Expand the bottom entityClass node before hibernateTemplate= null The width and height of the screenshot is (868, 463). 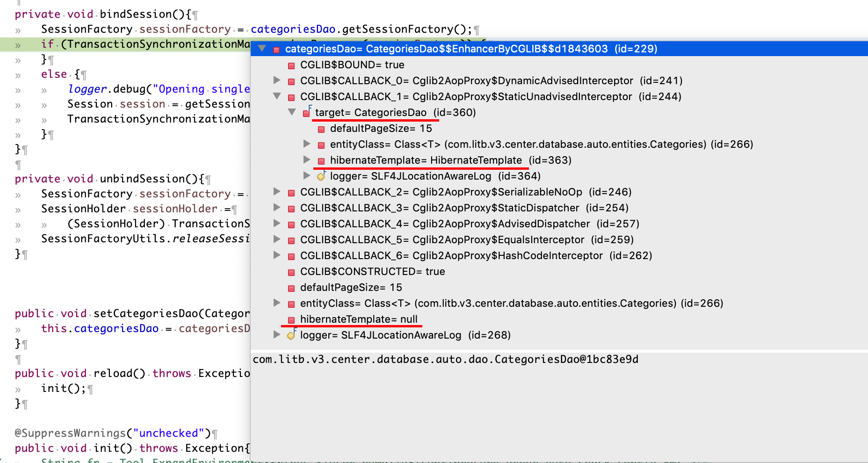(277, 303)
